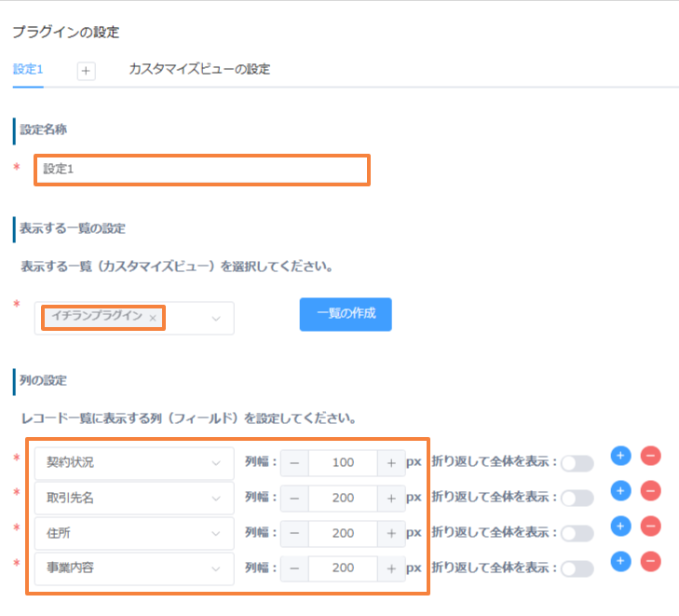The image size is (679, 616).
Task: Enable 折り返して全体を表示 for 契約状況 row
Action: (x=577, y=463)
